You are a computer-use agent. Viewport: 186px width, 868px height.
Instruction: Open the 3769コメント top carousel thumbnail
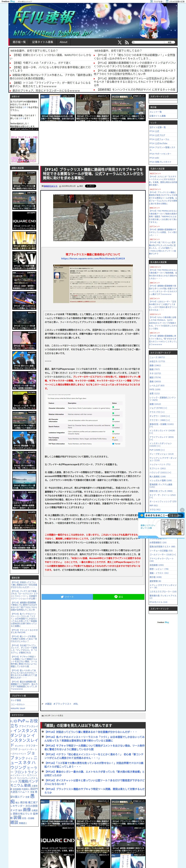(128, 107)
